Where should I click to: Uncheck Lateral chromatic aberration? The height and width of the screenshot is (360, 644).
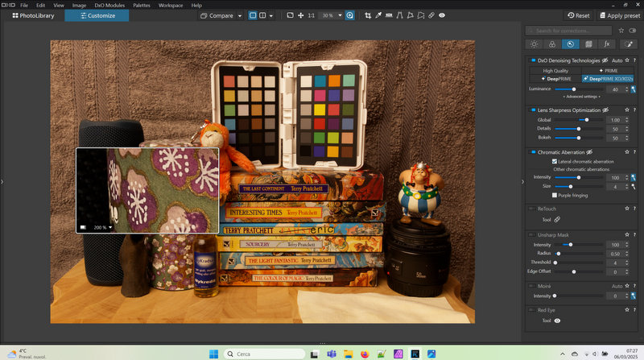coord(555,162)
